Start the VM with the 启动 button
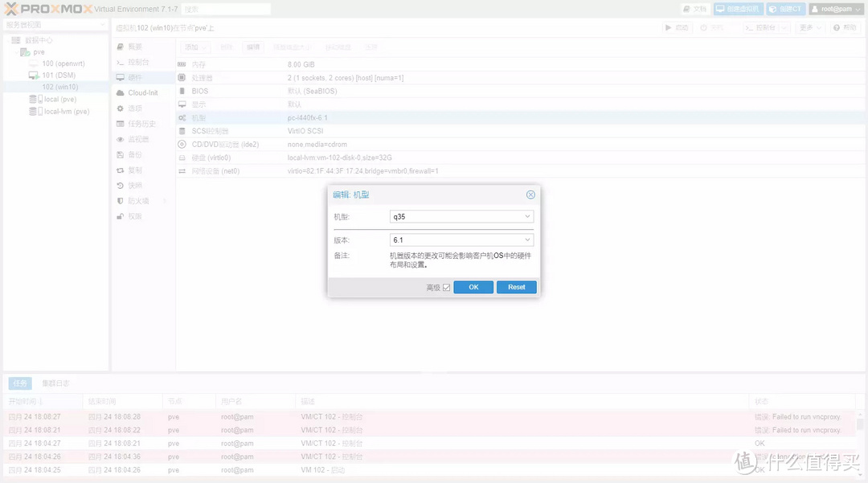 click(x=677, y=27)
